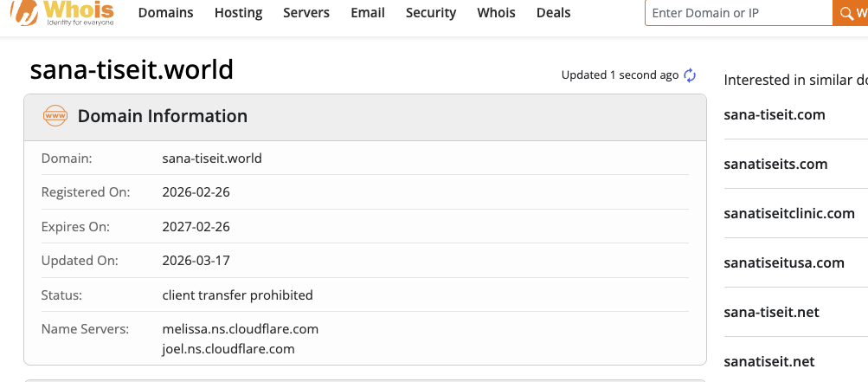868x382 pixels.
Task: Choose the sana-tiseit.net domain link
Action: pyautogui.click(x=771, y=312)
